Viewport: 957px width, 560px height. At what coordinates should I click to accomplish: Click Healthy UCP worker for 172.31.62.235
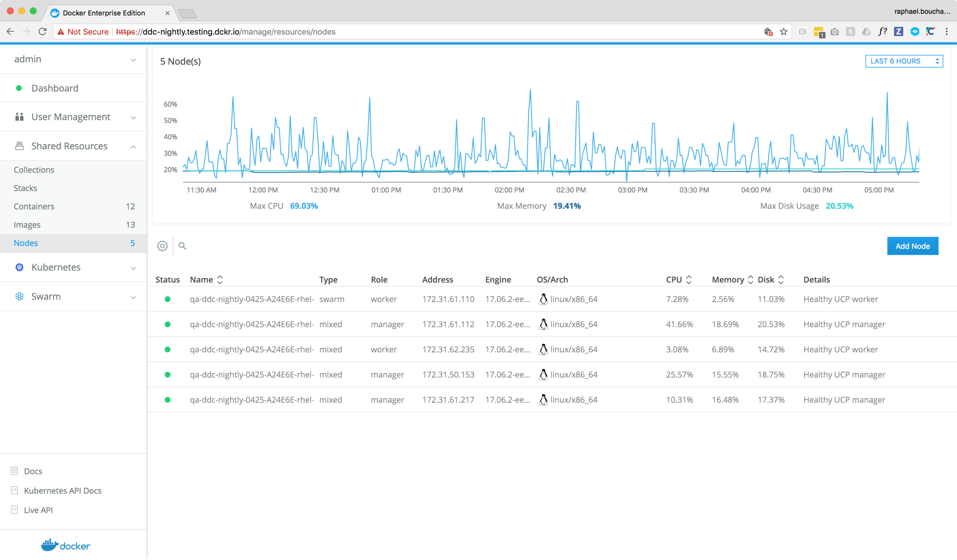click(841, 349)
